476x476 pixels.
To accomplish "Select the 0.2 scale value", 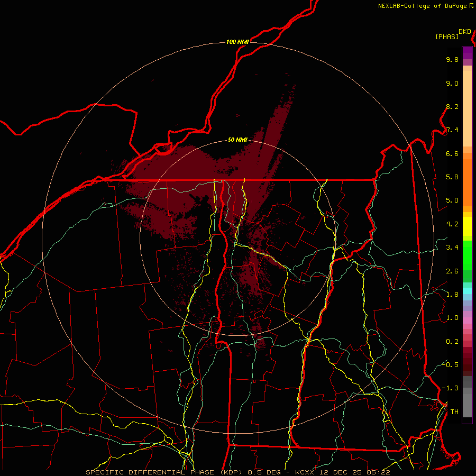I will tap(452, 342).
